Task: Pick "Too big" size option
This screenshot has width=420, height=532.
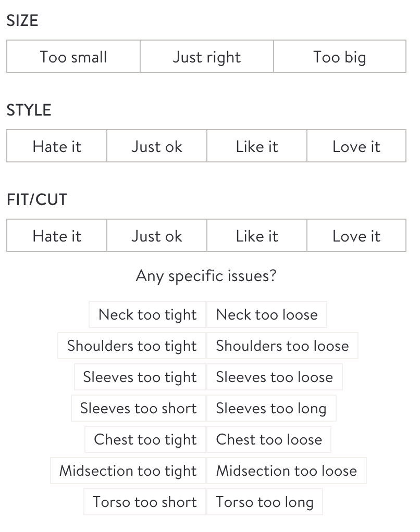Action: point(340,56)
